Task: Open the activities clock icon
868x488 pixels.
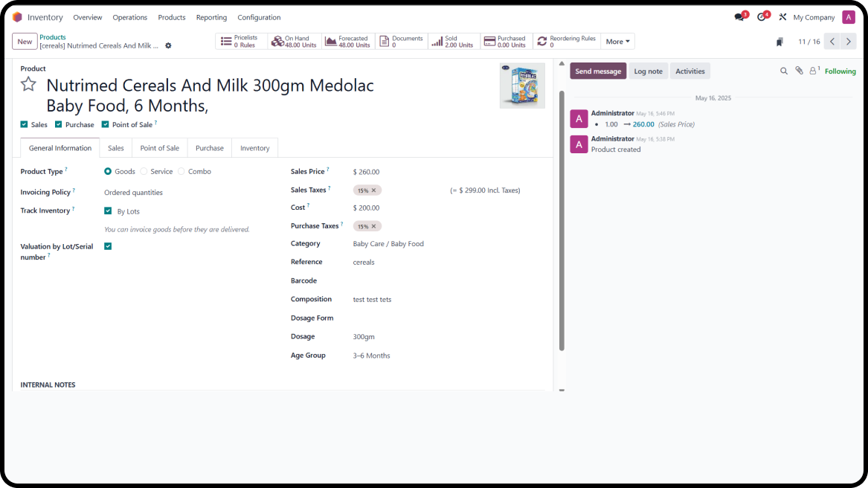Action: tap(760, 16)
